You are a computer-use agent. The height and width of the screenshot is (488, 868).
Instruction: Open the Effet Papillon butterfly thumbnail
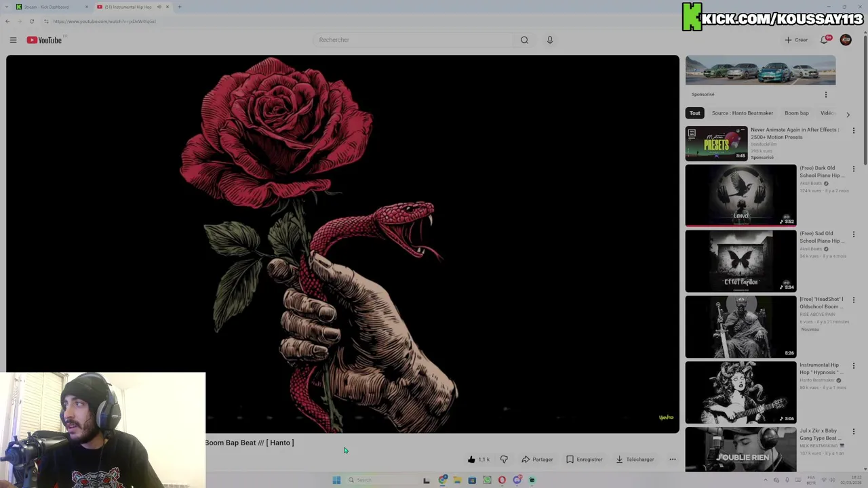[741, 261]
